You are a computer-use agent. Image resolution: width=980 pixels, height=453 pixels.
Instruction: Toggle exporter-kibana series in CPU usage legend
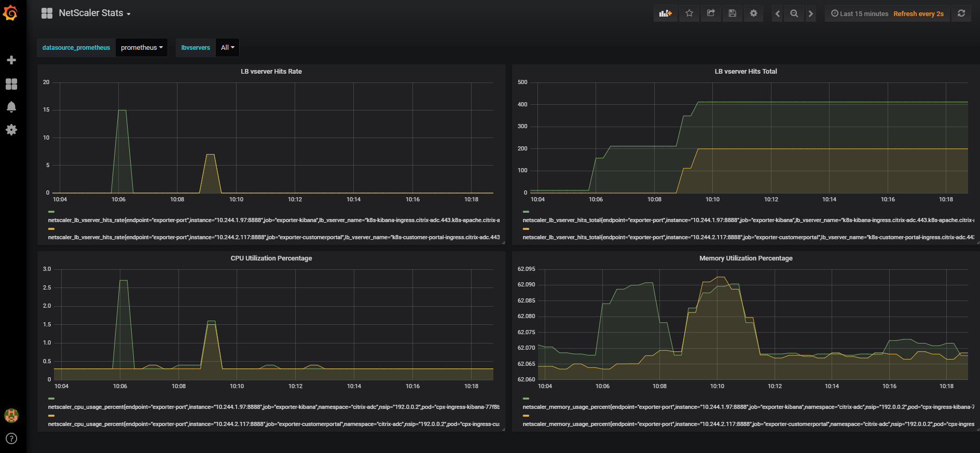[x=274, y=407]
